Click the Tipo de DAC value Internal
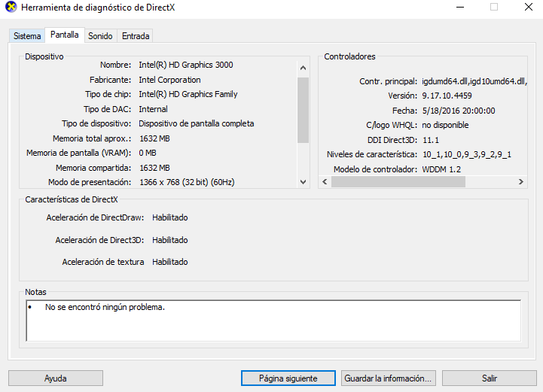Image resolution: width=543 pixels, height=392 pixels. coord(153,109)
